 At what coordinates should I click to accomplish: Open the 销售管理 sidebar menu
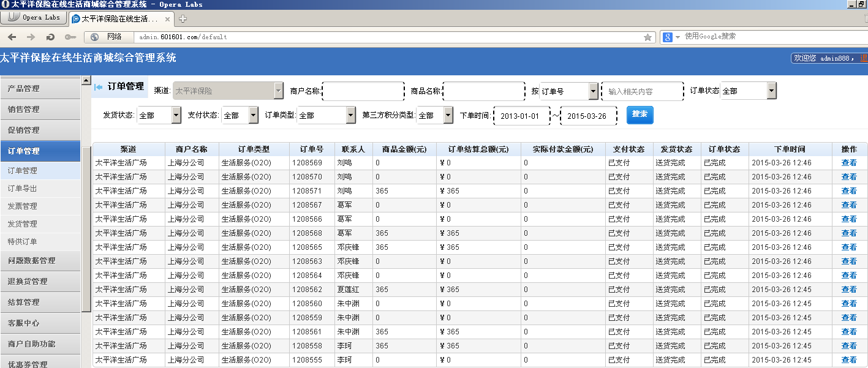pos(40,109)
